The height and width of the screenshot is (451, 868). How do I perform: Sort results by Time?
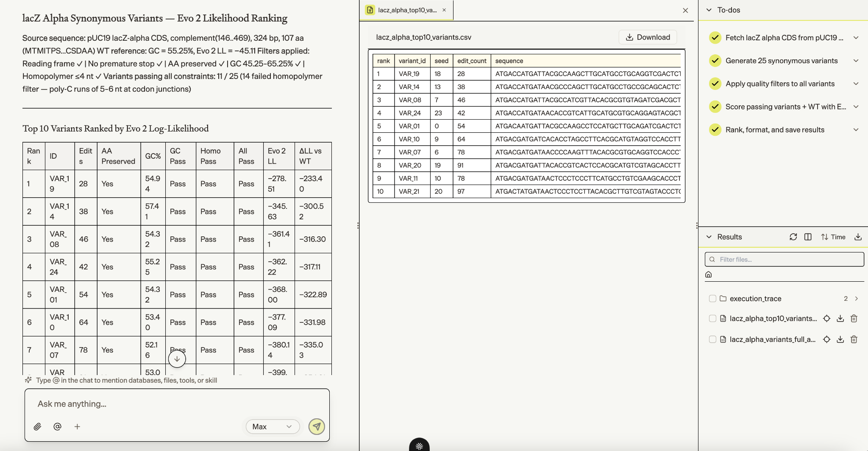833,237
